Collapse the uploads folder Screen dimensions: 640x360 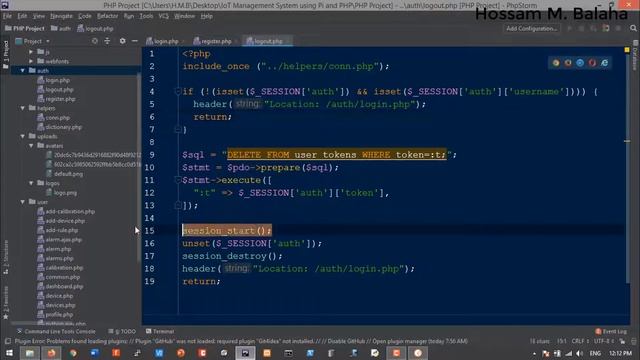coord(22,136)
